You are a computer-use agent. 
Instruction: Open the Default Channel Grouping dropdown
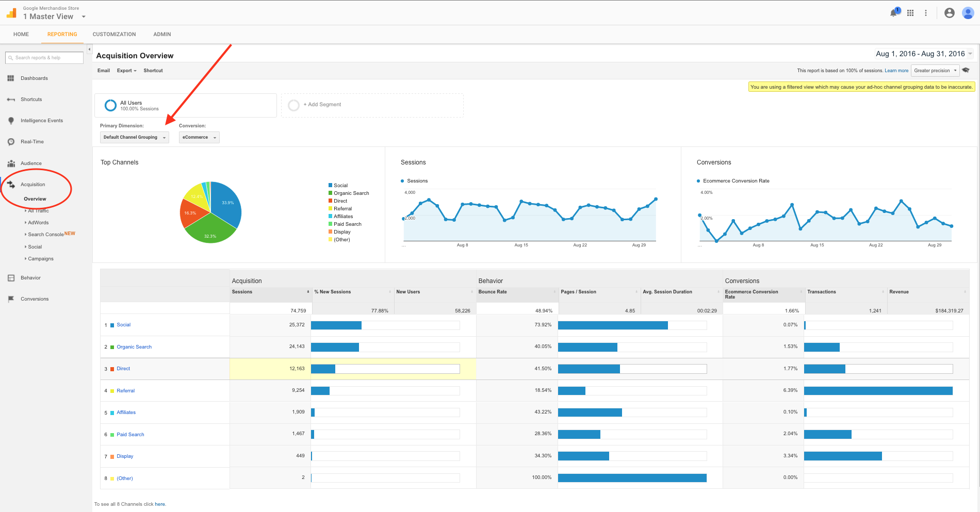[134, 137]
